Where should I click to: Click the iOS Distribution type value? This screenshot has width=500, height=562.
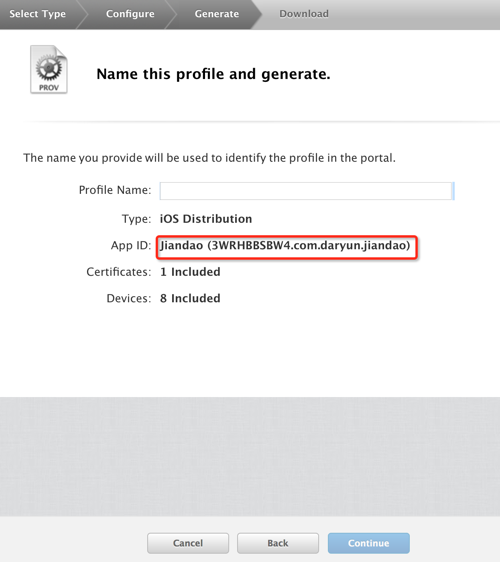pyautogui.click(x=206, y=219)
